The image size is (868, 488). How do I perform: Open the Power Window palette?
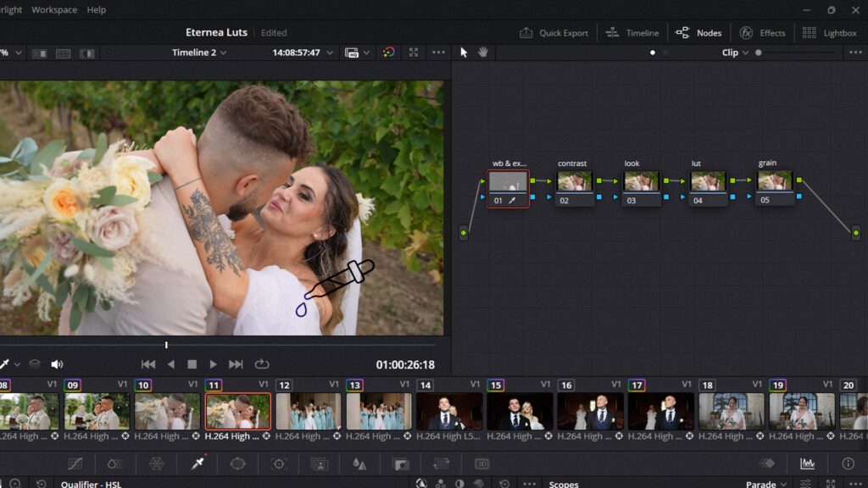(x=238, y=463)
